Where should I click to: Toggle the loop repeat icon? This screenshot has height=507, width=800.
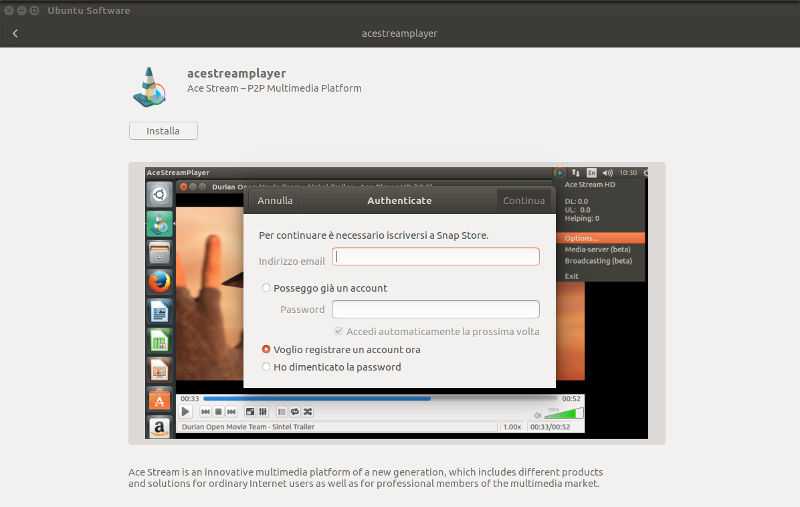tap(295, 412)
